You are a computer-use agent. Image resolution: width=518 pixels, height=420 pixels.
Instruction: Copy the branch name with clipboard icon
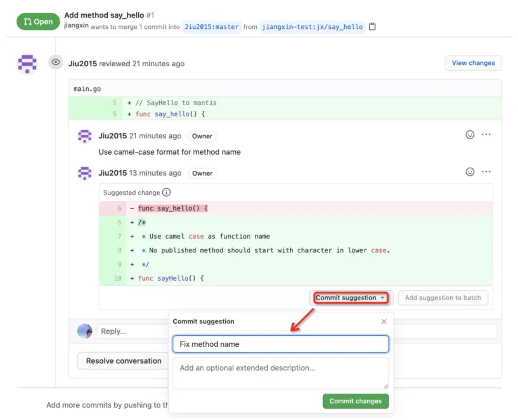372,26
